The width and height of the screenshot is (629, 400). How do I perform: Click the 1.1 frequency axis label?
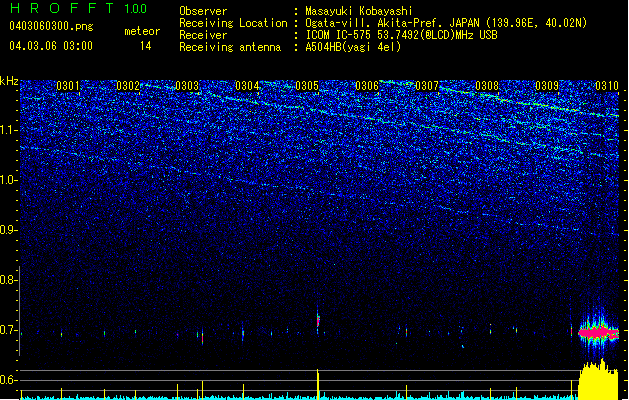[x=9, y=130]
